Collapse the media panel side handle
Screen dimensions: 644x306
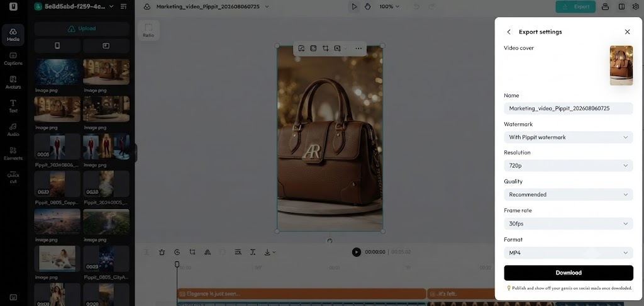(x=135, y=153)
